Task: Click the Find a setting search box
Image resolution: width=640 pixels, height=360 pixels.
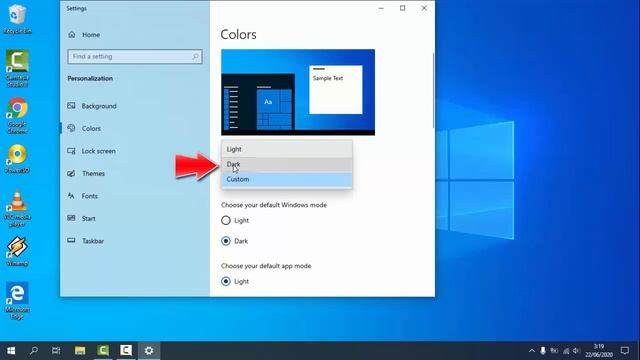Action: tap(135, 57)
